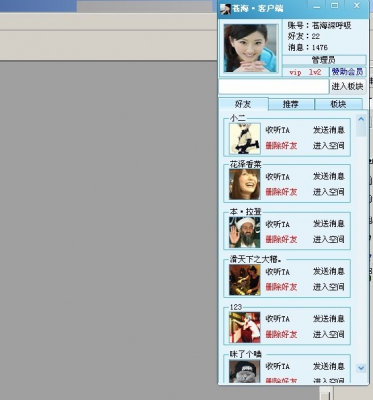Click 进入空间 for 本·拉登
373x400 pixels.
point(328,239)
